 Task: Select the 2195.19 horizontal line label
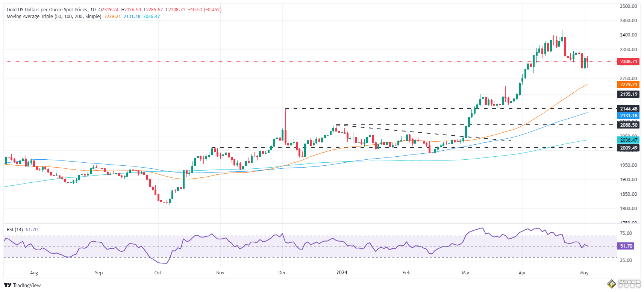coord(628,94)
